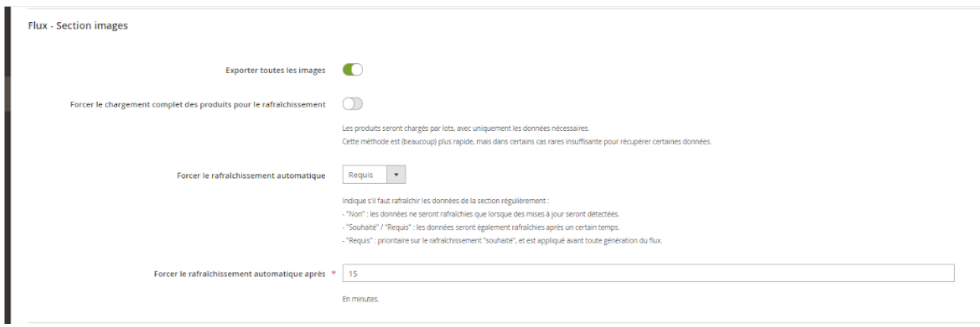
Task: Click the Cette méthode est (beaucoup) plus rapide note
Action: [526, 141]
